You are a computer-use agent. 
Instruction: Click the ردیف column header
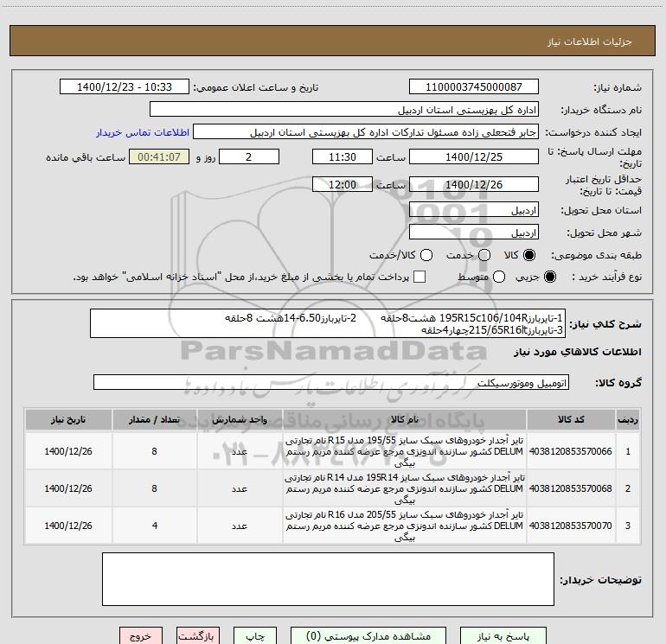point(628,419)
